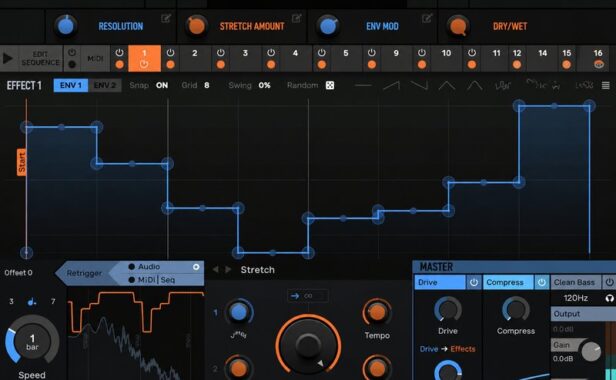This screenshot has height=380, width=616.
Task: Select sequencer slot 1
Action: pyautogui.click(x=144, y=58)
